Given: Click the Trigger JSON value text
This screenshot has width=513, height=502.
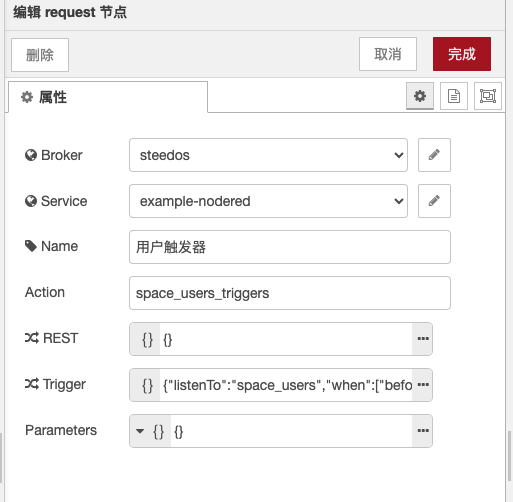Looking at the screenshot, I should [x=286, y=385].
